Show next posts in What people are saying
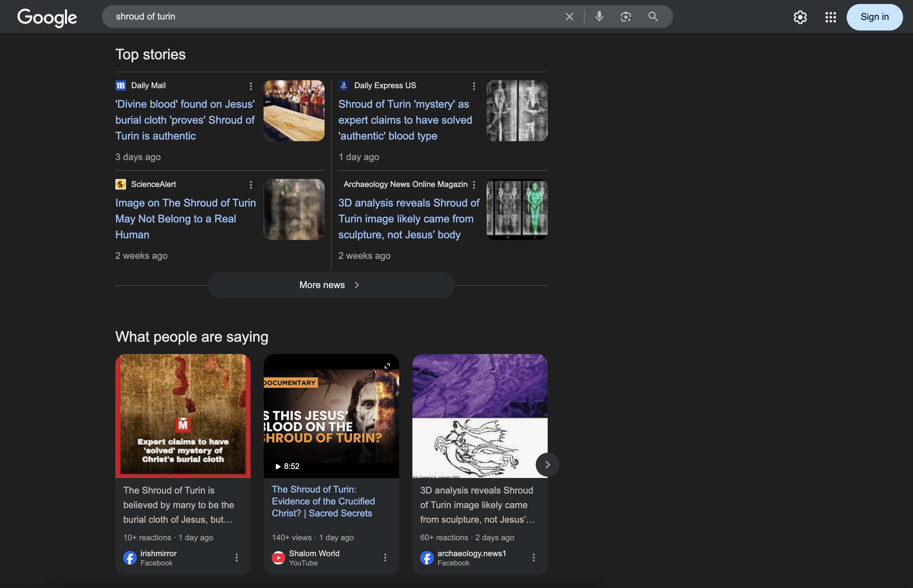The image size is (913, 588). coord(547,465)
